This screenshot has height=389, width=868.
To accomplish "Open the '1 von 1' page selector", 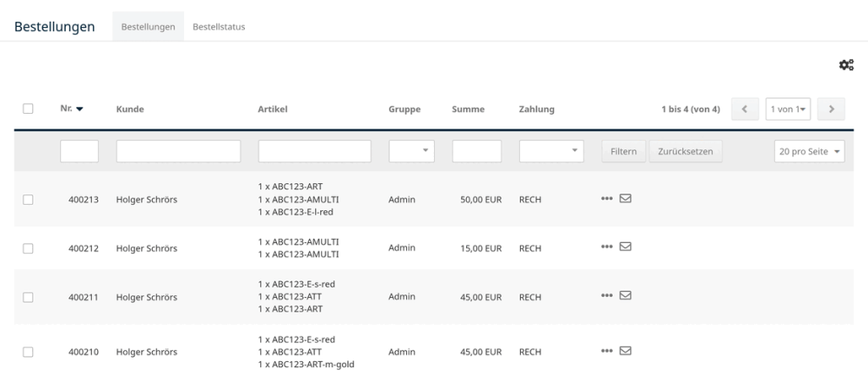I will click(788, 109).
